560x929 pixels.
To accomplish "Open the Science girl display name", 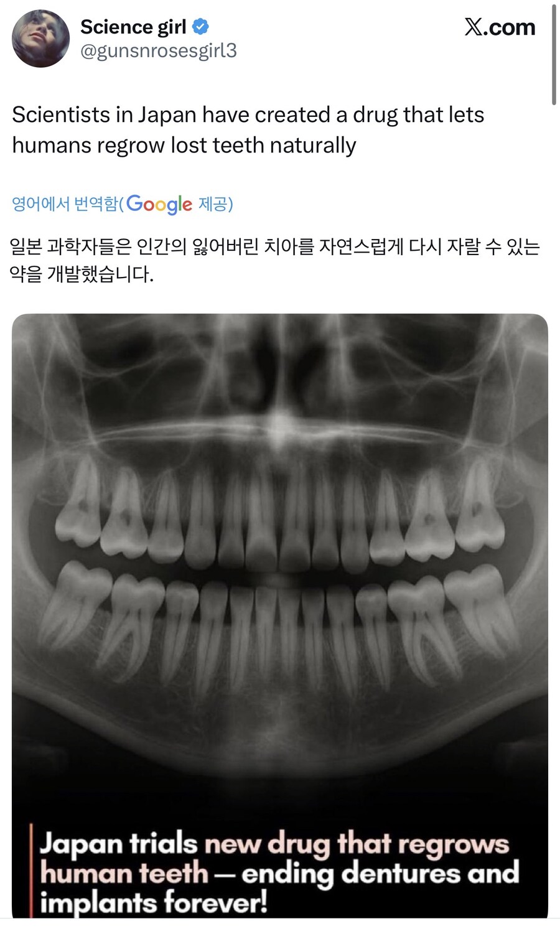I will 133,27.
